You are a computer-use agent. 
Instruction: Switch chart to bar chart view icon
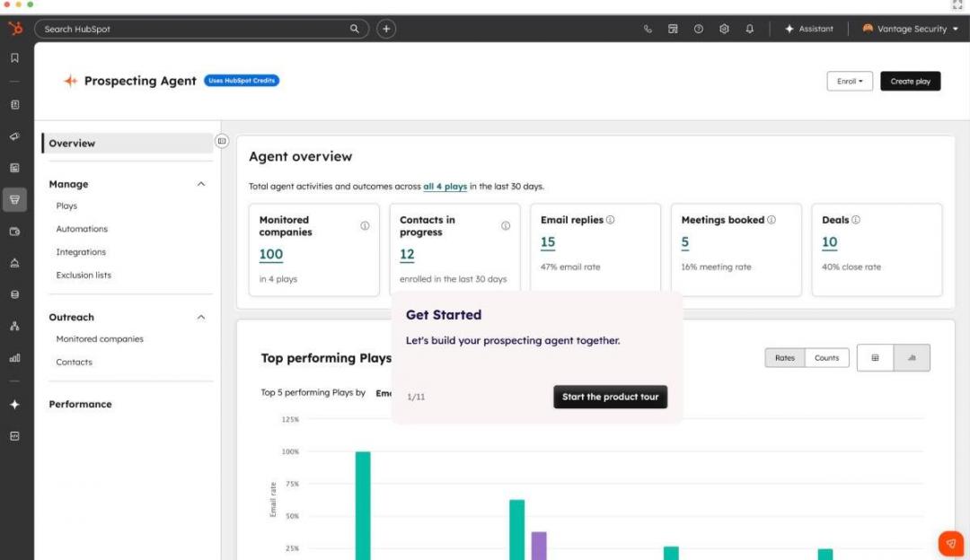[x=912, y=358]
